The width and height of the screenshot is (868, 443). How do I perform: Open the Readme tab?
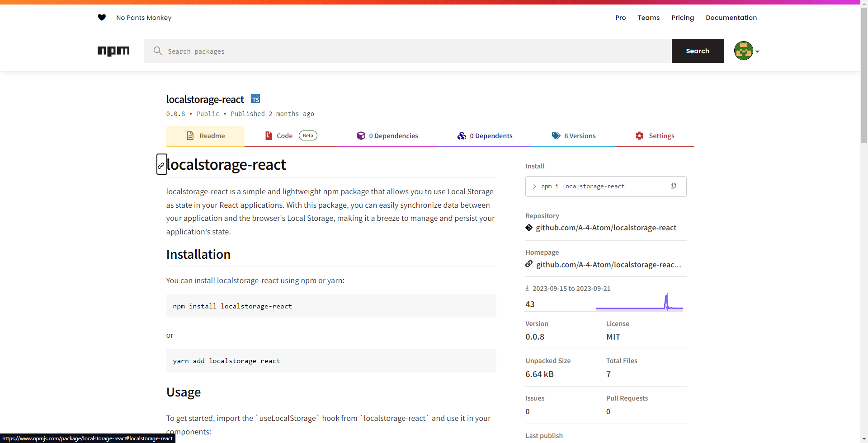tap(205, 136)
